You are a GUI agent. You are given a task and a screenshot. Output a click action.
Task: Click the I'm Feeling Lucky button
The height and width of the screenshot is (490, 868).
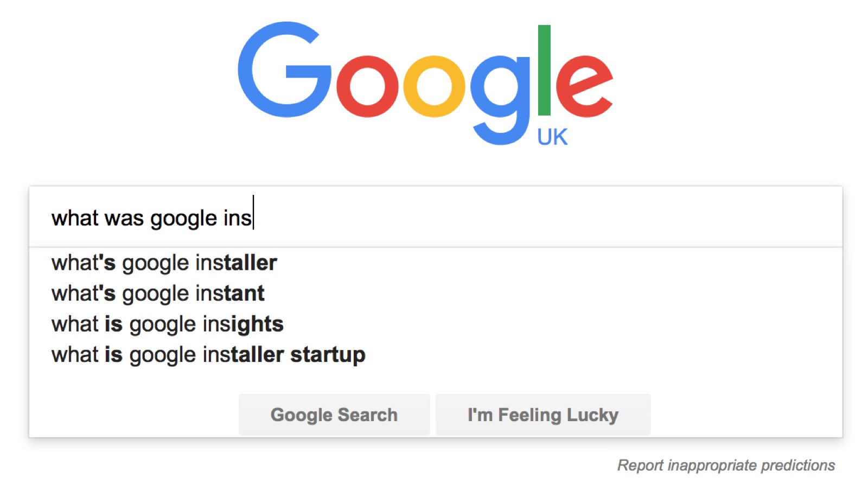click(x=542, y=415)
